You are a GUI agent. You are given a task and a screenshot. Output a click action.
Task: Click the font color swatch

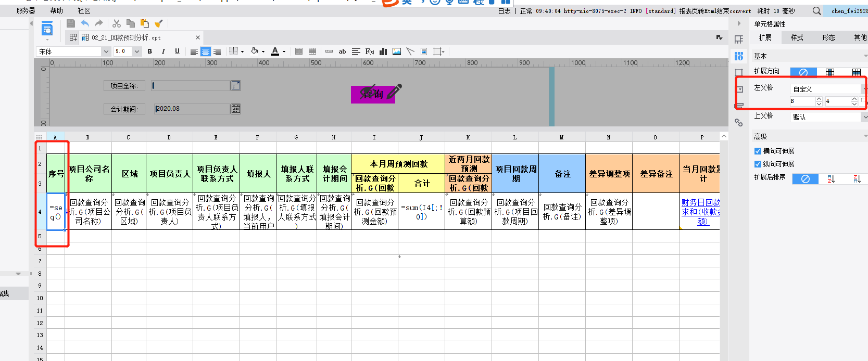275,51
